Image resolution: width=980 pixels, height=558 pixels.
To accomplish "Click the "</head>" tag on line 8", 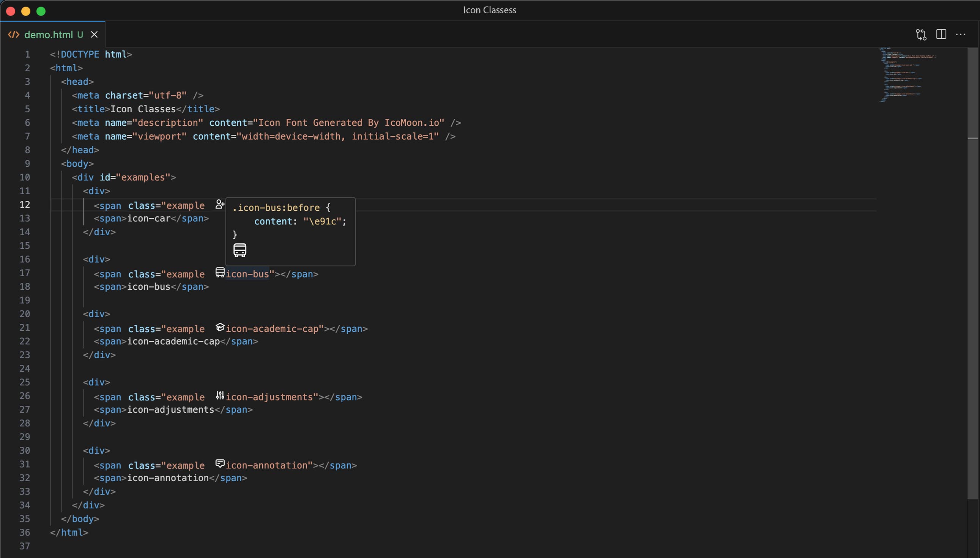I will (x=80, y=150).
